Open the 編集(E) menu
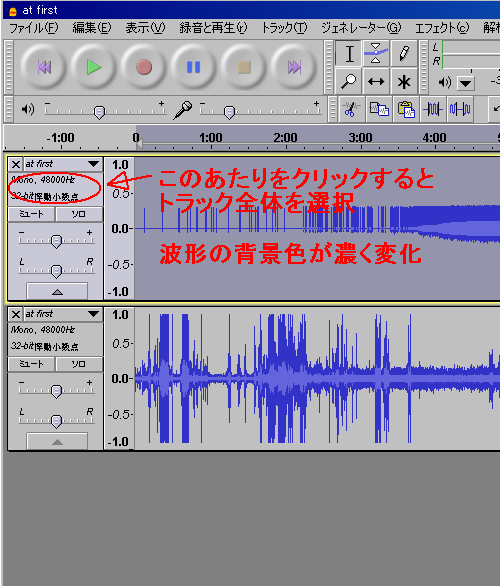500x586 pixels. 92,28
